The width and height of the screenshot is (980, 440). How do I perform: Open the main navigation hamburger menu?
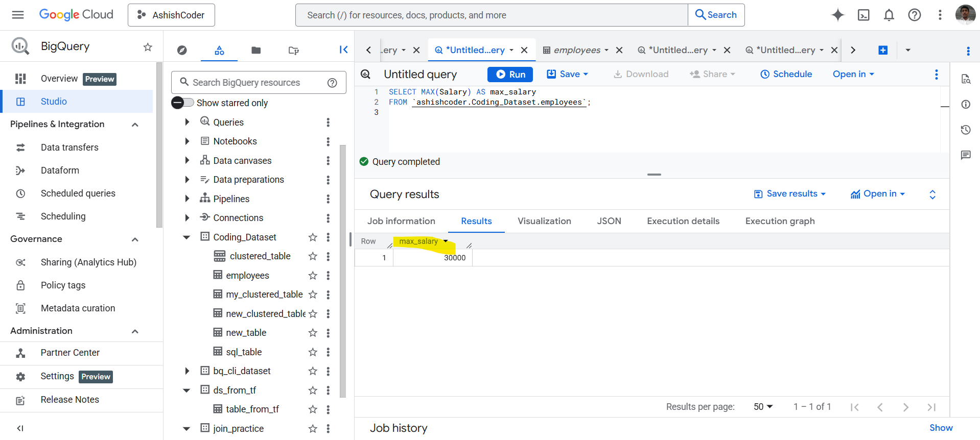pos(18,15)
